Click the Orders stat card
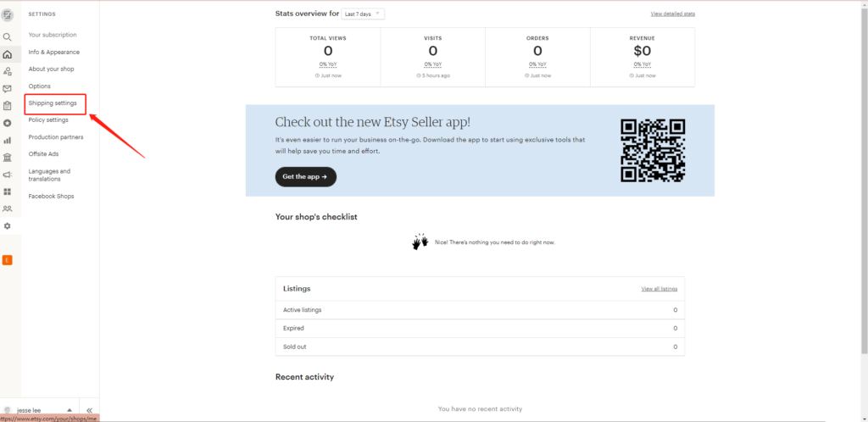Image resolution: width=868 pixels, height=422 pixels. tap(537, 57)
